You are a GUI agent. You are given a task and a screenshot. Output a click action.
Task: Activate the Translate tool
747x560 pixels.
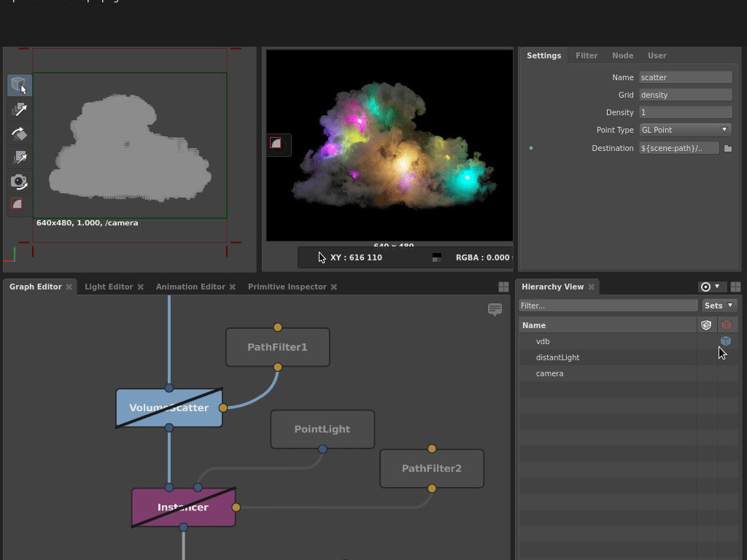19,109
